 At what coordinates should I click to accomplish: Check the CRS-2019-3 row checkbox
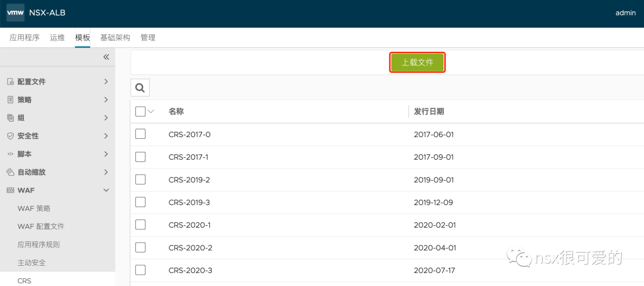coord(141,202)
